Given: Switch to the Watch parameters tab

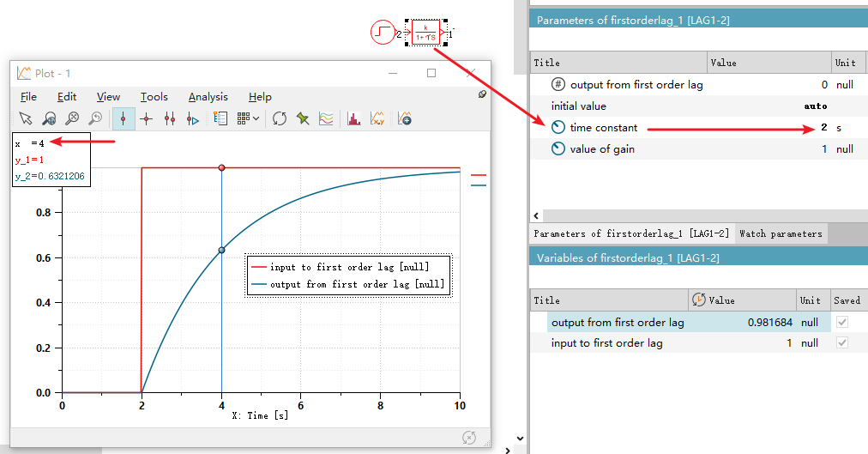Looking at the screenshot, I should pyautogui.click(x=781, y=233).
